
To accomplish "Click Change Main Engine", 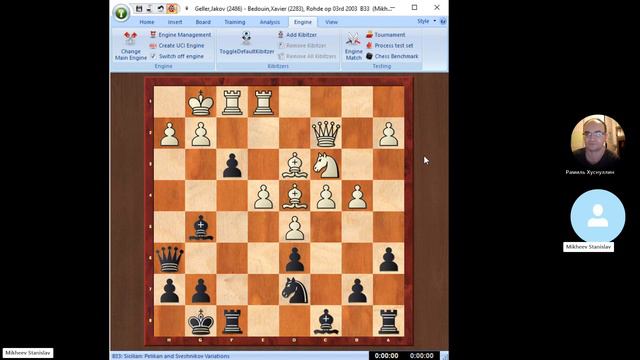I will tap(131, 46).
